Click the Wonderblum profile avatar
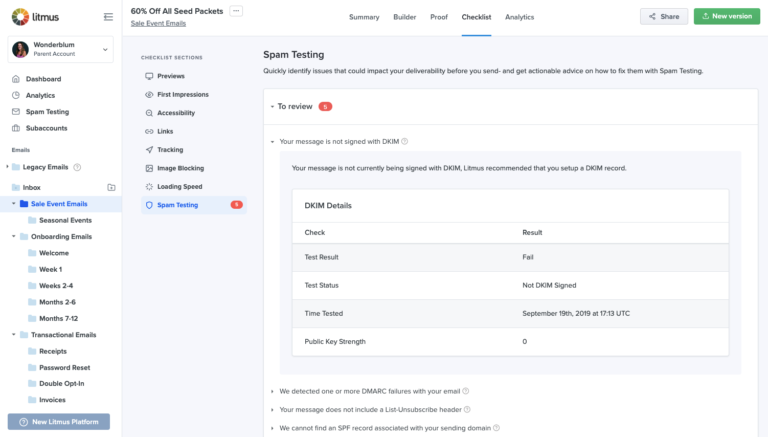The height and width of the screenshot is (437, 768). [x=20, y=49]
